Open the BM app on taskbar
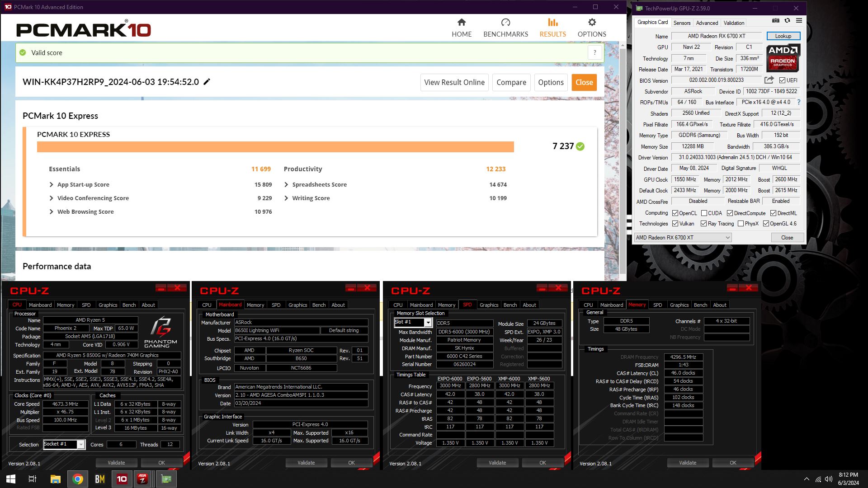This screenshot has height=488, width=868. pyautogui.click(x=99, y=479)
